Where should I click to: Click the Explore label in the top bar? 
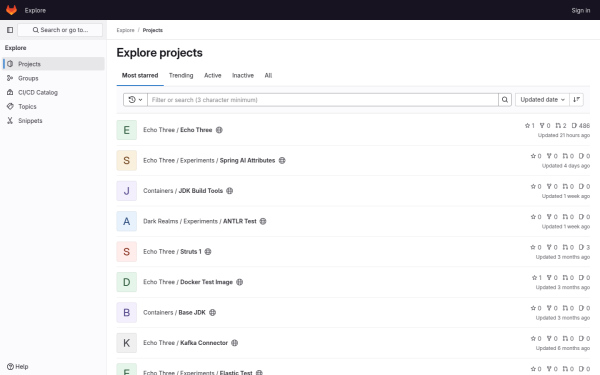[35, 10]
